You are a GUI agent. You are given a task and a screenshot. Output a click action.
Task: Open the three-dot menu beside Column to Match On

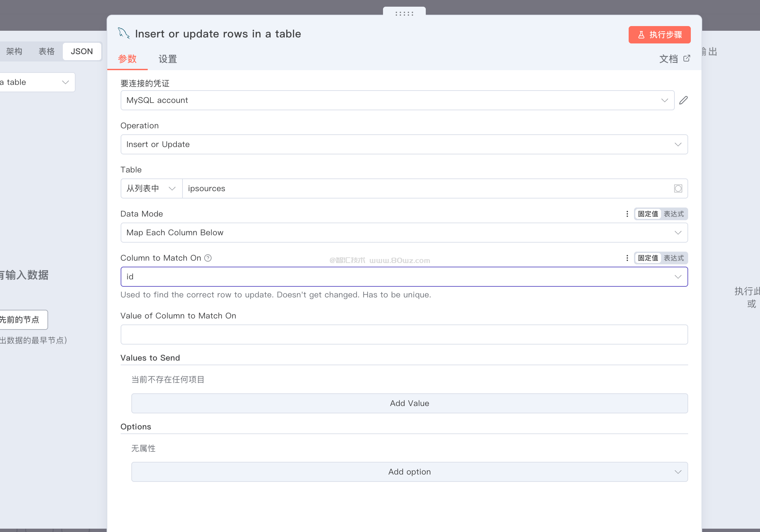[x=627, y=258]
